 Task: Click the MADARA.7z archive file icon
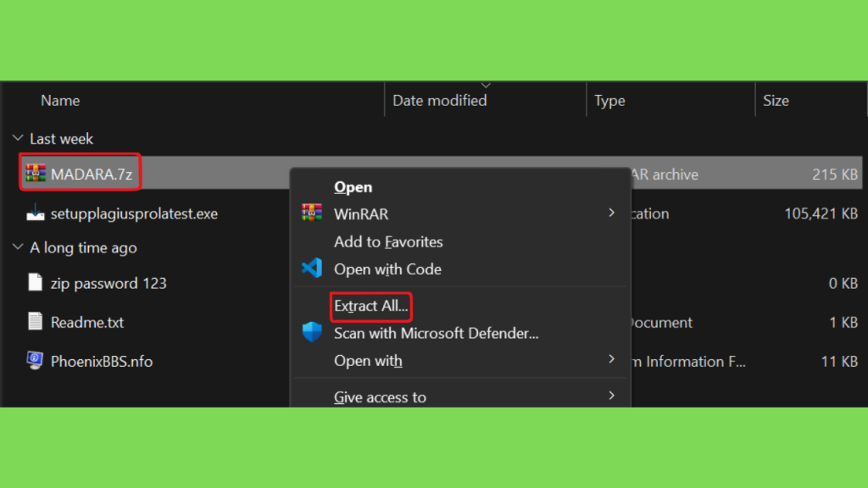[x=36, y=174]
